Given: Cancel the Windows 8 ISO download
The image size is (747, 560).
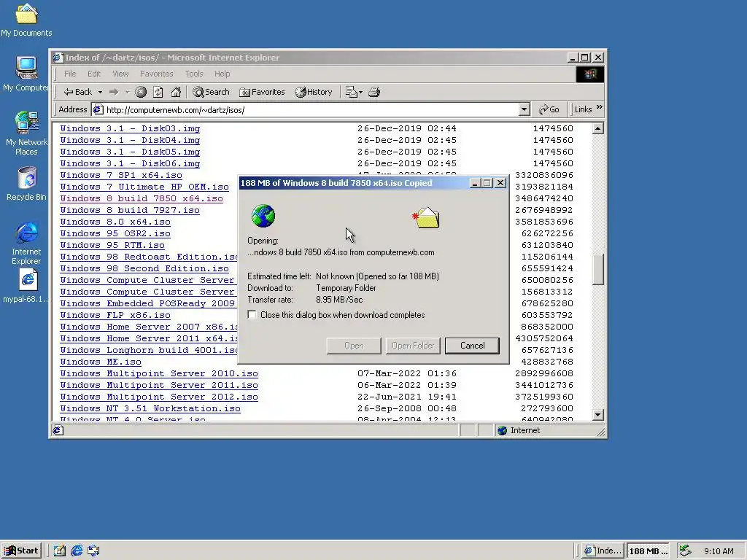Looking at the screenshot, I should point(472,346).
